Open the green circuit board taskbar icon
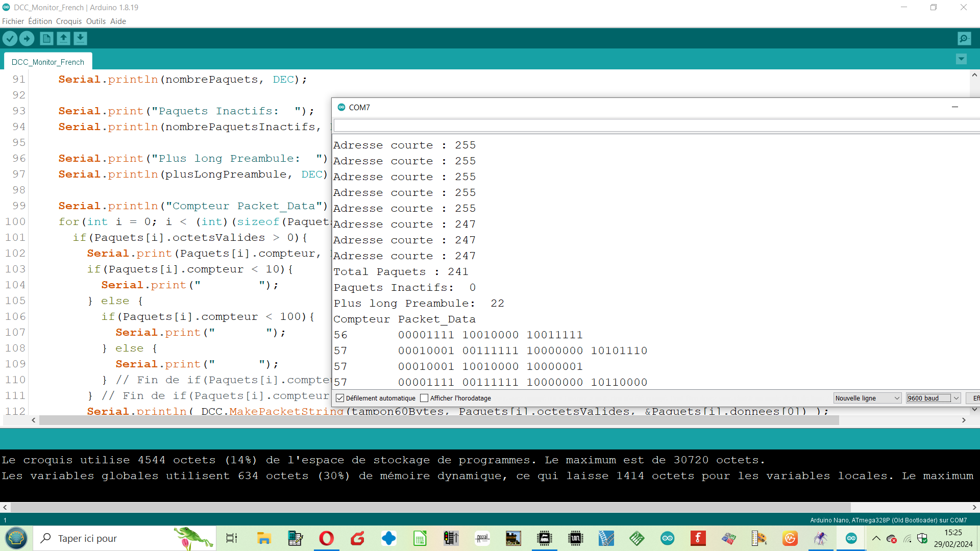Screen dimensions: 980x551 [636, 538]
